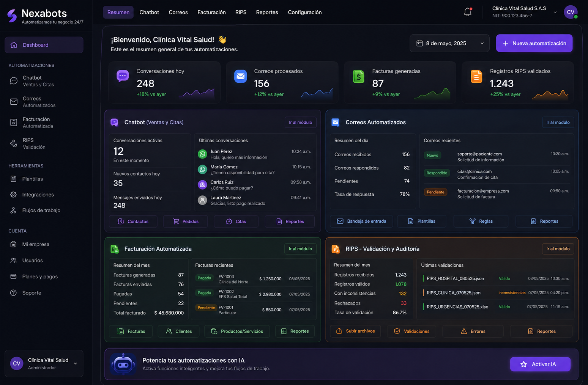Open Citas button in Chatbot panel

236,222
